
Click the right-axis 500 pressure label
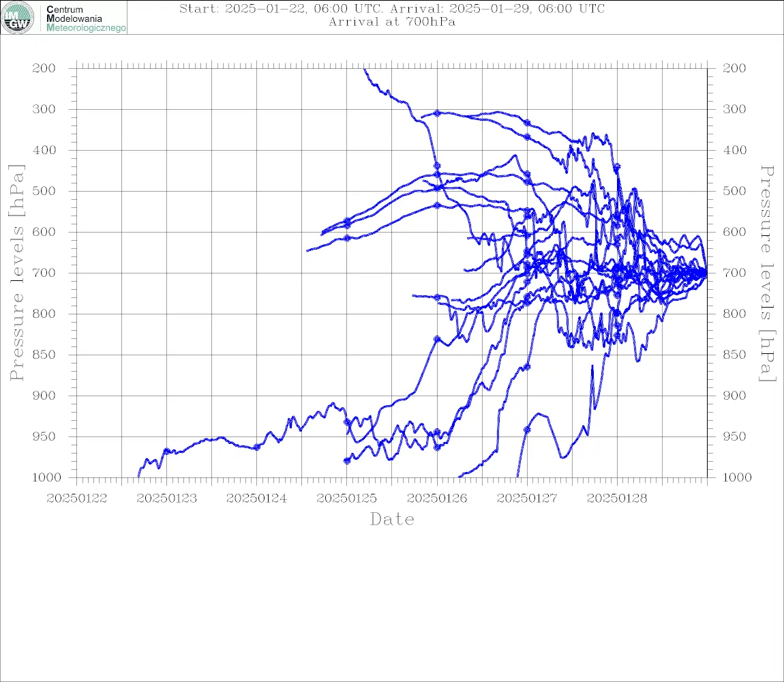tap(734, 191)
